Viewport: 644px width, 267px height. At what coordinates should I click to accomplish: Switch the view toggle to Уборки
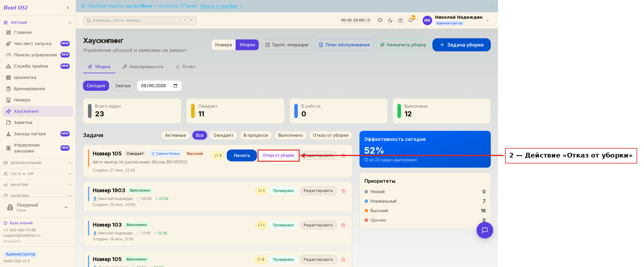tap(247, 45)
